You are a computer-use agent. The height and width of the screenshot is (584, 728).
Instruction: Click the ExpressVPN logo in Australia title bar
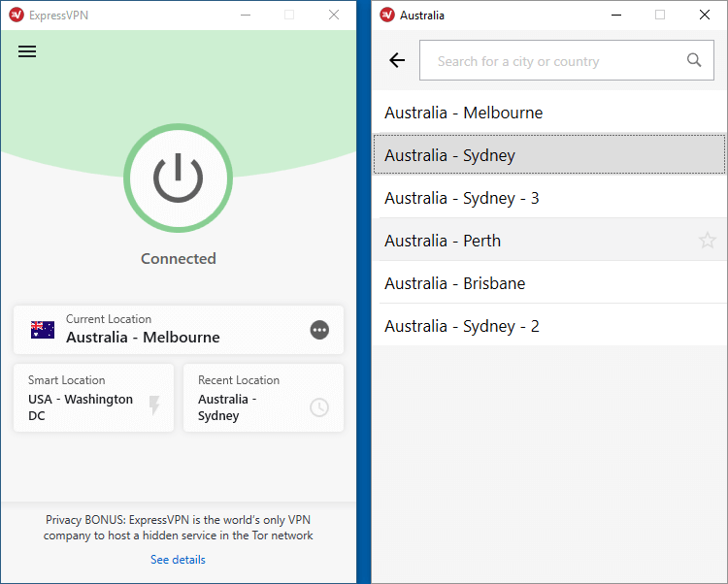tap(387, 15)
